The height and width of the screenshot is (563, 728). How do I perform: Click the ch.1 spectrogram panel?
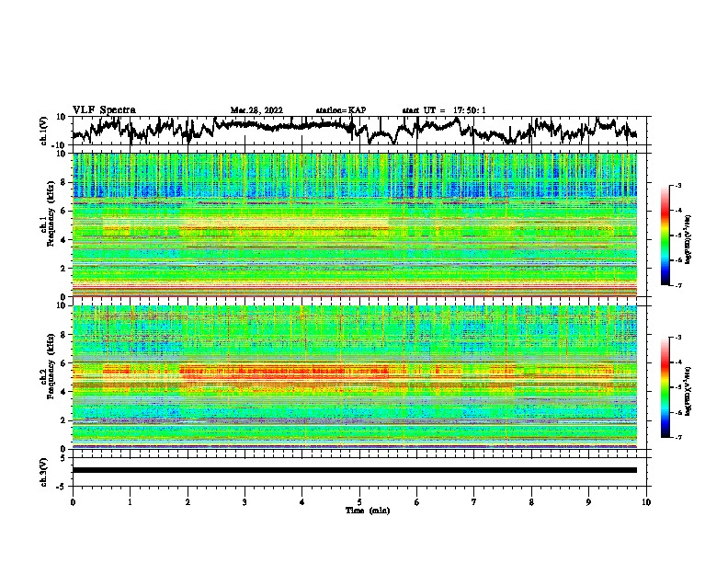point(354,224)
